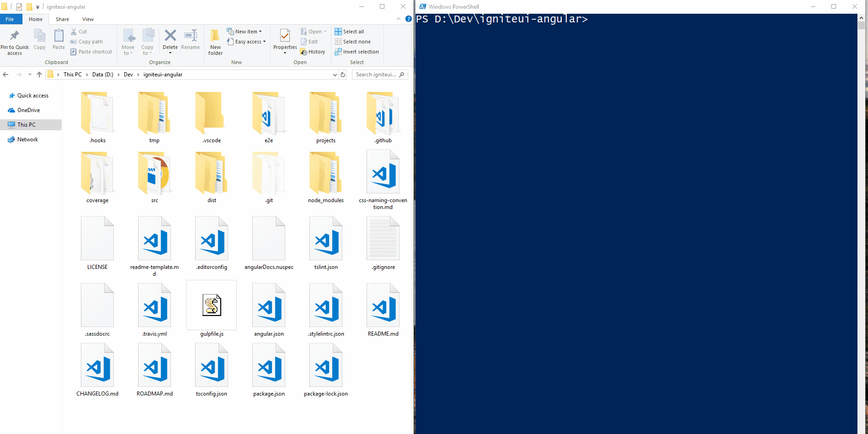868x434 pixels.
Task: Select the node_modules folder
Action: [326, 178]
